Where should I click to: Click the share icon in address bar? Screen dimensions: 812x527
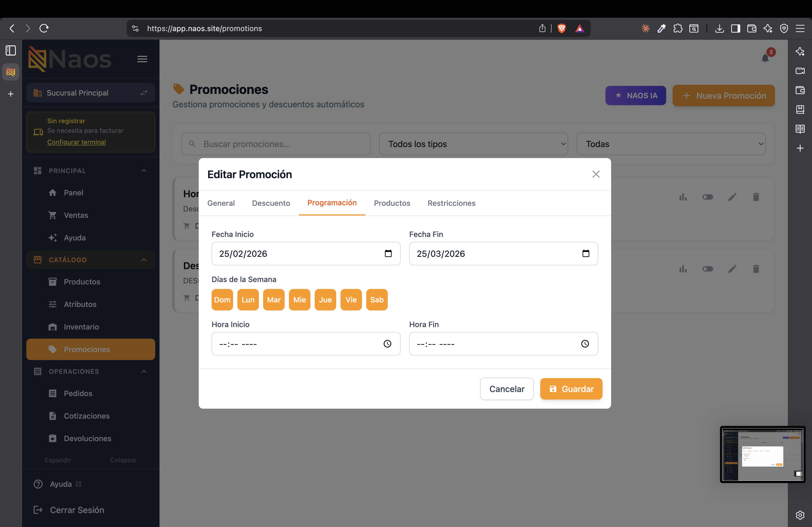pos(542,28)
